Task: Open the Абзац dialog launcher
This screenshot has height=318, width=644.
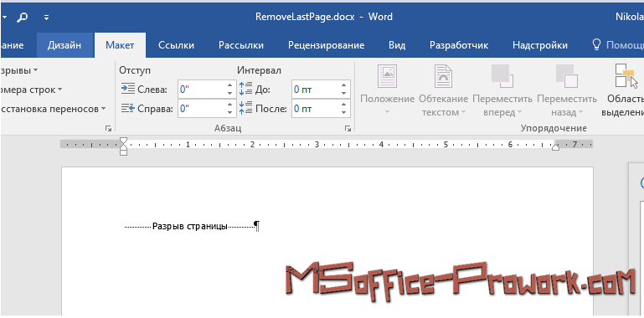Action: click(348, 129)
